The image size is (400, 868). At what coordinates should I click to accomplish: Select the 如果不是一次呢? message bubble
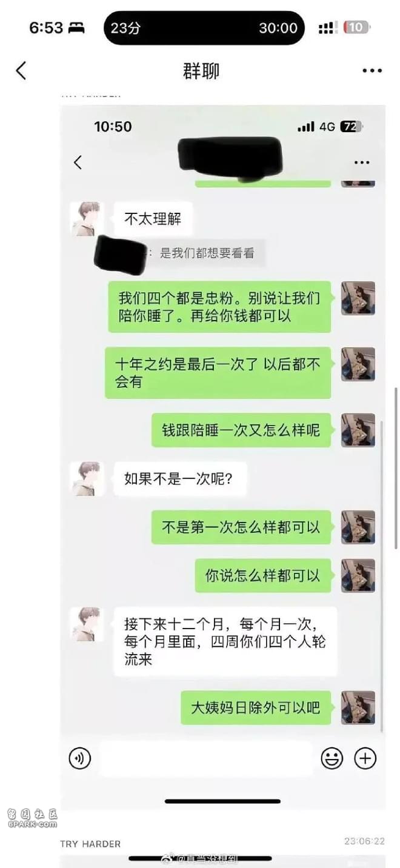pyautogui.click(x=180, y=479)
